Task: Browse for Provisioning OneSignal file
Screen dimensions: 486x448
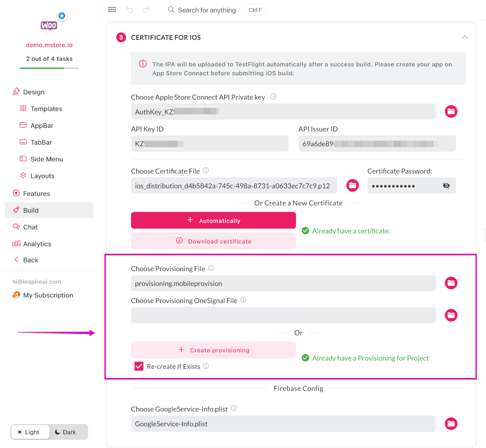Action: click(451, 315)
